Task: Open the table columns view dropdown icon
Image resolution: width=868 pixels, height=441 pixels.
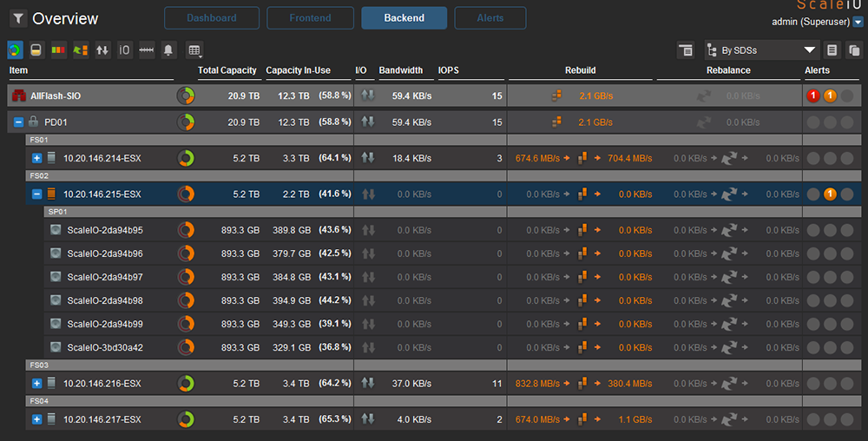Action: point(194,50)
